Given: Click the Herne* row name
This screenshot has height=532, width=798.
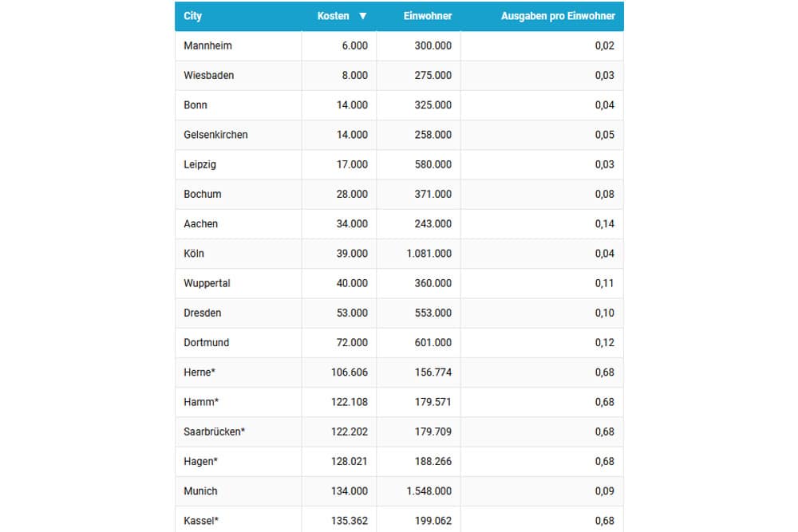Looking at the screenshot, I should pyautogui.click(x=199, y=372).
